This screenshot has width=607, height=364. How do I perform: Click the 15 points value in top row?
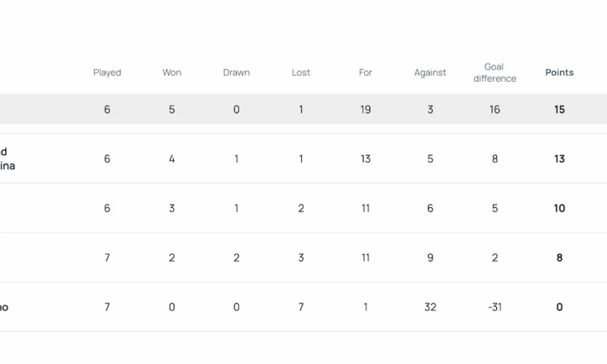tap(559, 109)
